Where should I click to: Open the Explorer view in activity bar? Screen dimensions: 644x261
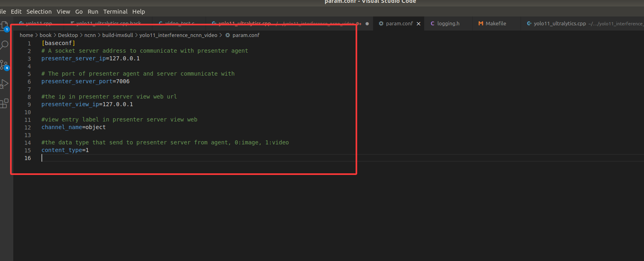4,26
